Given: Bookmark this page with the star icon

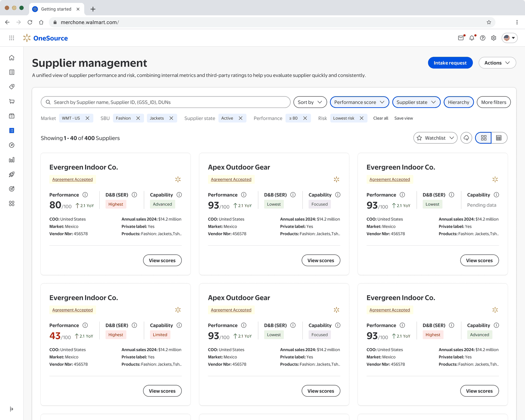Looking at the screenshot, I should coord(489,22).
